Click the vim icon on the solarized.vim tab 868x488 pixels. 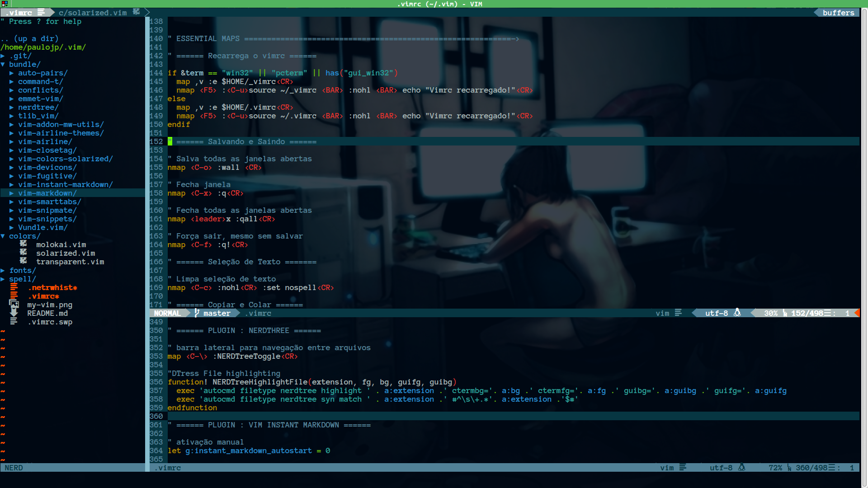click(x=137, y=12)
